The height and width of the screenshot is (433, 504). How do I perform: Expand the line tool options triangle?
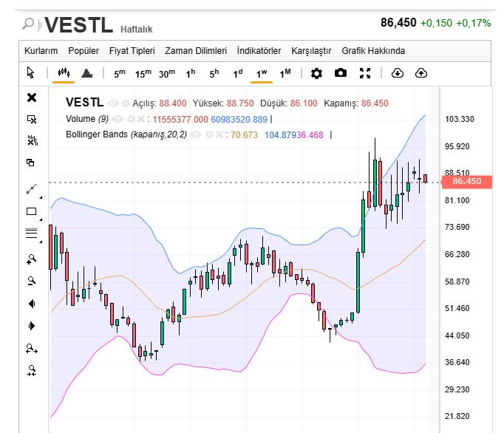41,197
